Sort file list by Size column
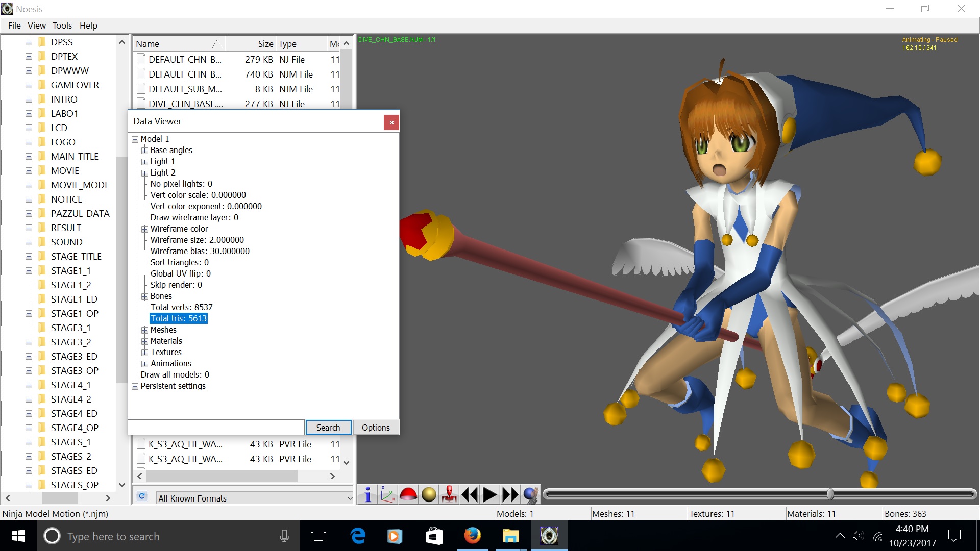Viewport: 980px width, 551px height. tap(250, 44)
